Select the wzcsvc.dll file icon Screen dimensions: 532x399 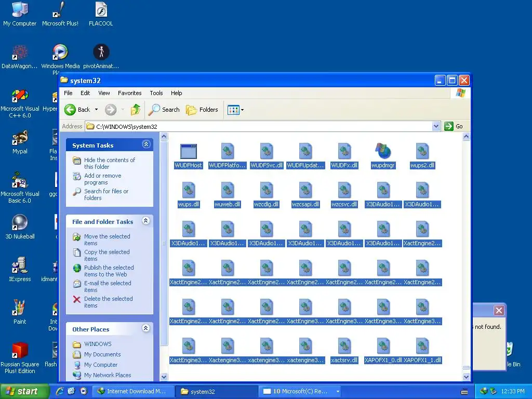tap(344, 190)
